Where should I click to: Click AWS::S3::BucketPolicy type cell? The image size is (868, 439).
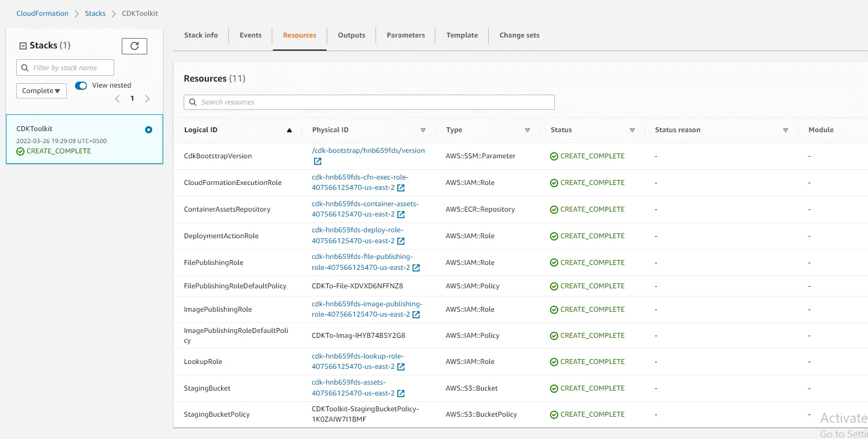click(x=481, y=415)
